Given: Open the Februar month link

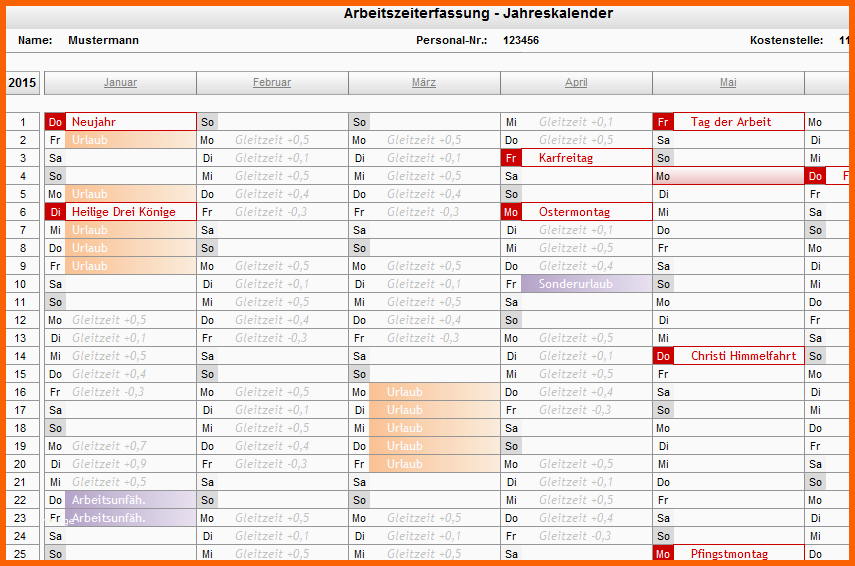Looking at the screenshot, I should pyautogui.click(x=272, y=82).
